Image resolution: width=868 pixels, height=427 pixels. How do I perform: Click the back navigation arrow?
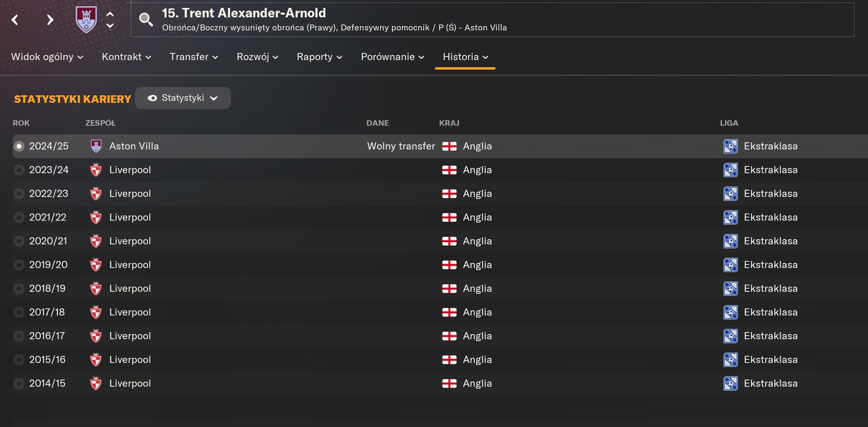point(15,20)
